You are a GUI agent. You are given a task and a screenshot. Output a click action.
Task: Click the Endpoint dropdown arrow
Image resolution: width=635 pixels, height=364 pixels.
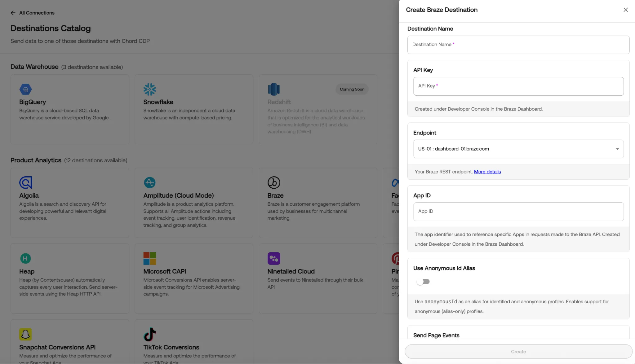pyautogui.click(x=617, y=149)
